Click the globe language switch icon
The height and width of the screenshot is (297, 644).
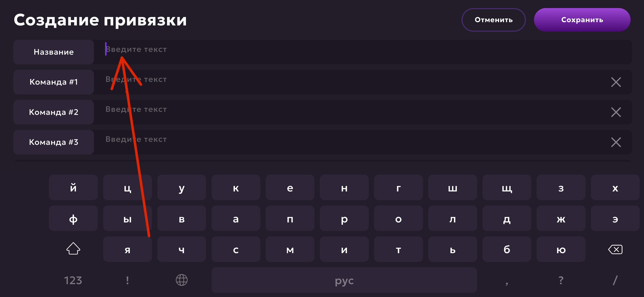point(181,280)
